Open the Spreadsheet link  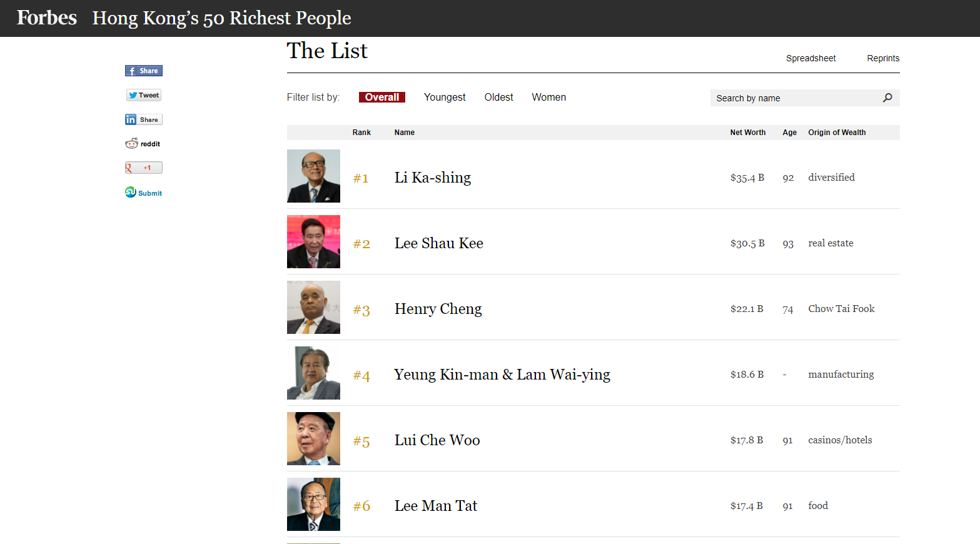[811, 58]
